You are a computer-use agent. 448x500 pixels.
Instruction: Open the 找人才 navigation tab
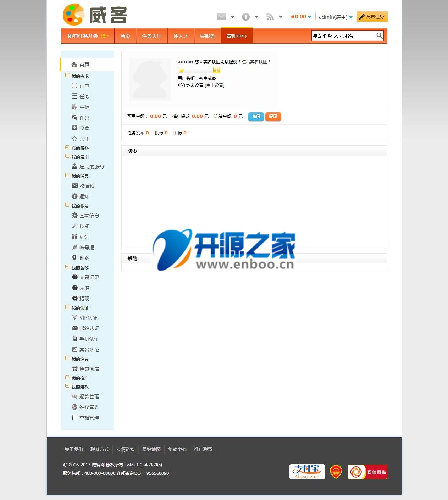181,36
